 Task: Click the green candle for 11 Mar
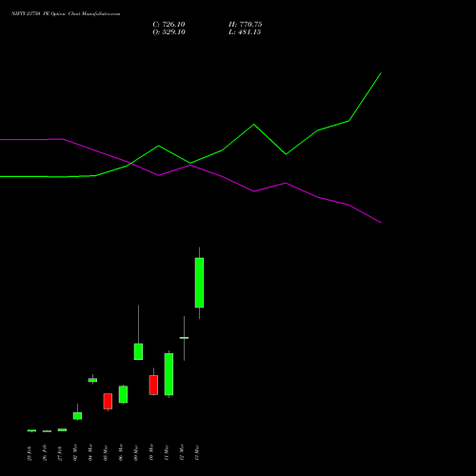click(x=169, y=374)
